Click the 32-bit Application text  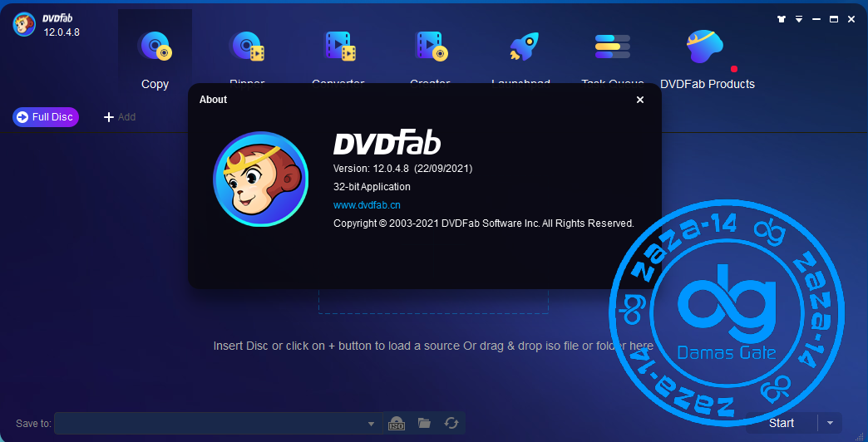(372, 187)
